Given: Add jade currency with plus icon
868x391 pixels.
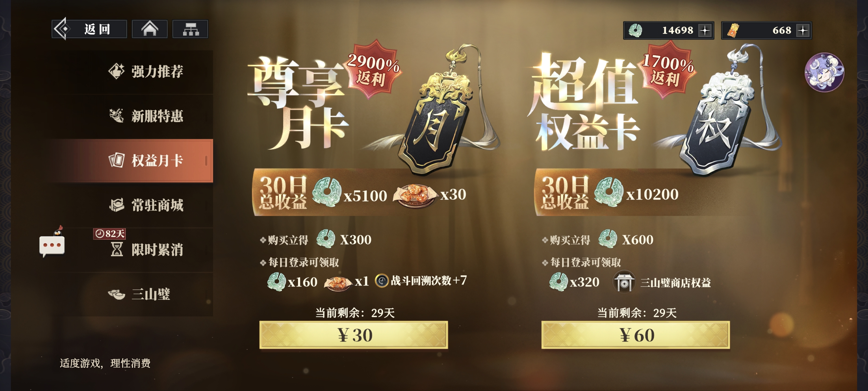Looking at the screenshot, I should 704,30.
